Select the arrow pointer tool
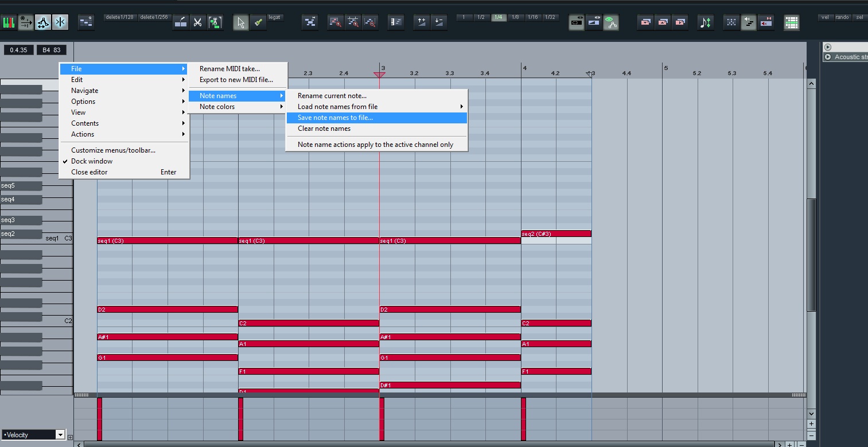The width and height of the screenshot is (868, 447). pos(241,22)
